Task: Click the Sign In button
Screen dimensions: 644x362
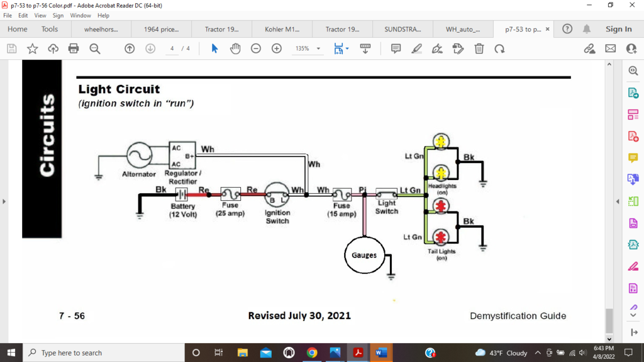Action: point(618,29)
